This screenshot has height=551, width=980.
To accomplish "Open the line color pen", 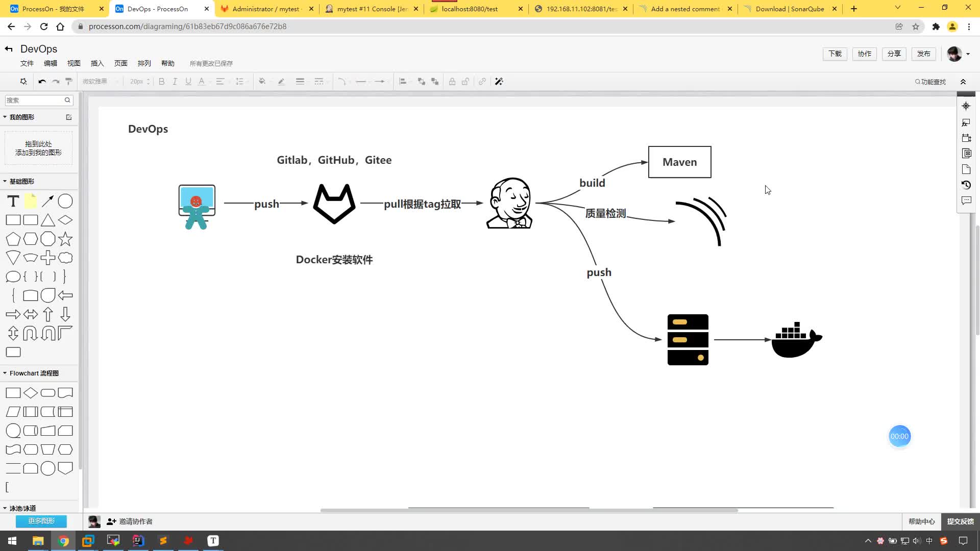I will (x=281, y=82).
